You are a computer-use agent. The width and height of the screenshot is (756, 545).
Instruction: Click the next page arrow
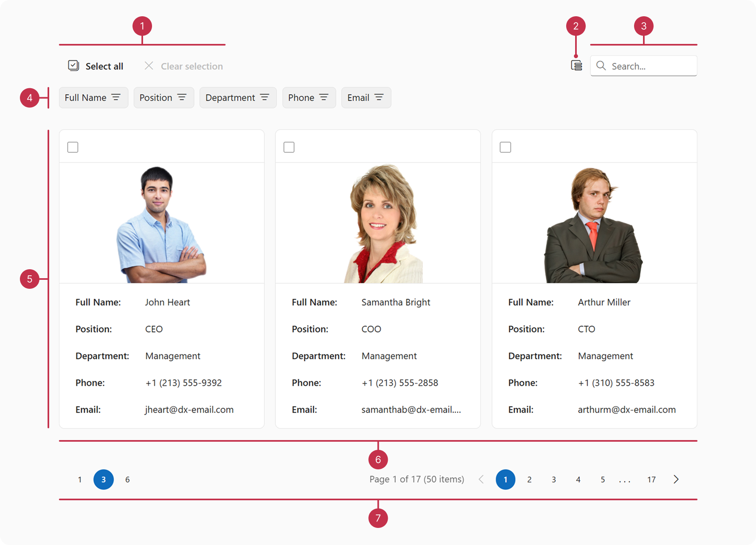tap(676, 479)
